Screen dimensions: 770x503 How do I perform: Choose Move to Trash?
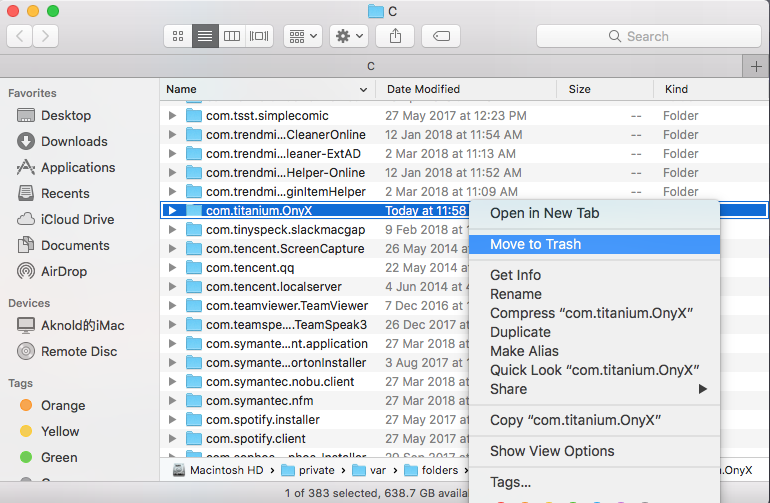[594, 244]
